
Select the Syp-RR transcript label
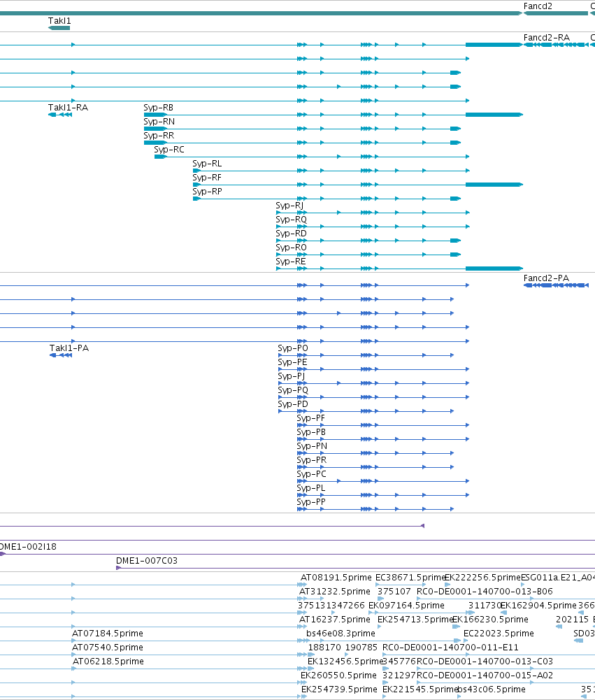pos(159,135)
